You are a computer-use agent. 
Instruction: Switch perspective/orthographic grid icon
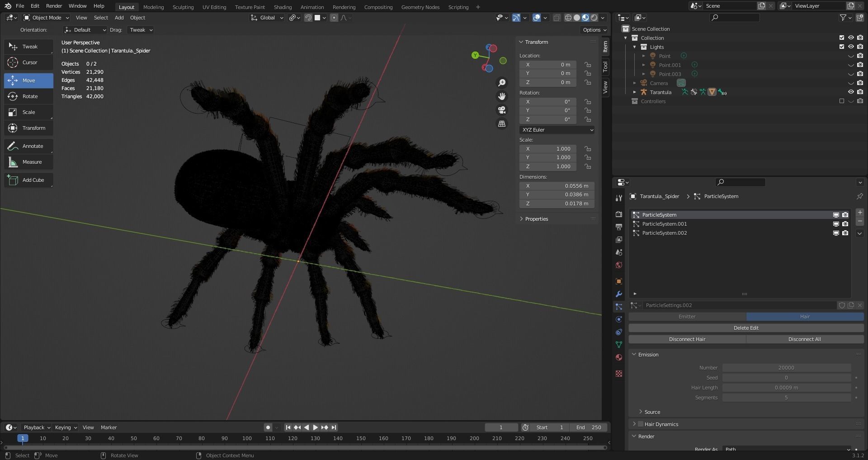(502, 123)
